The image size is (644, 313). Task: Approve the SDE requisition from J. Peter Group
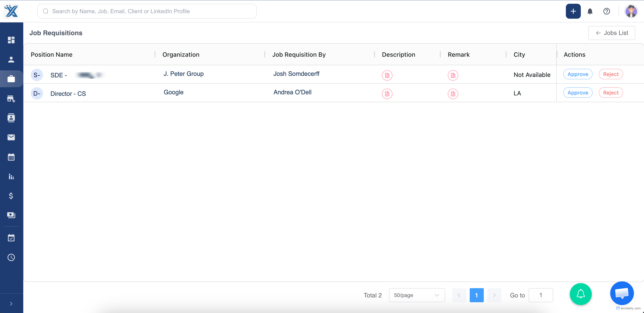pyautogui.click(x=578, y=74)
